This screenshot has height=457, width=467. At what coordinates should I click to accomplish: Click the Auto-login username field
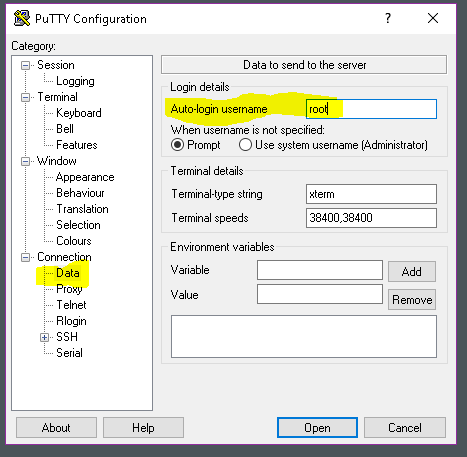click(x=371, y=109)
